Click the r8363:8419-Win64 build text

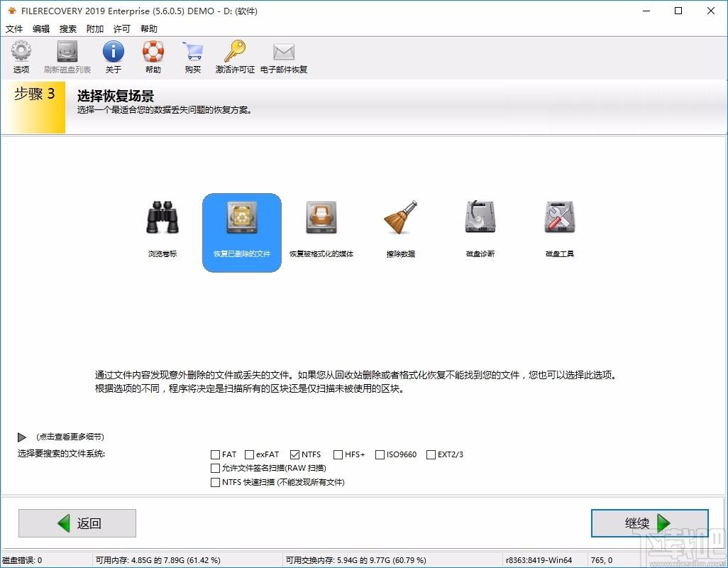point(539,560)
